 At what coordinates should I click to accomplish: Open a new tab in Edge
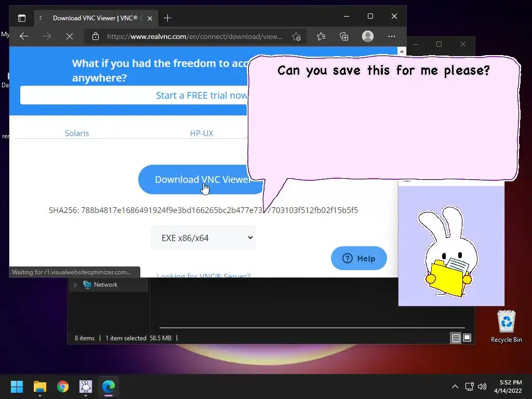point(167,18)
